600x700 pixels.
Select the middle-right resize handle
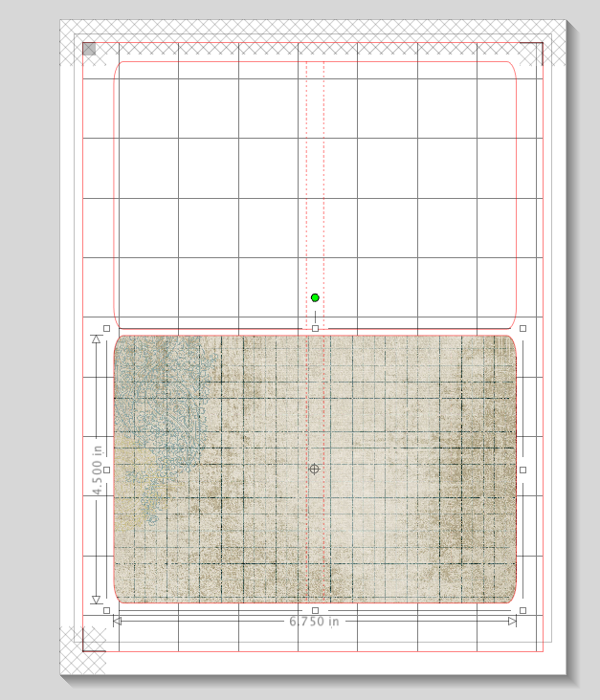coord(523,470)
